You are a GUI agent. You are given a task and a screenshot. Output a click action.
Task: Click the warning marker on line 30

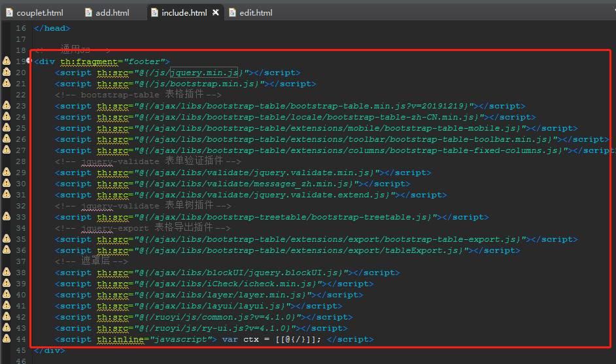[x=7, y=182]
